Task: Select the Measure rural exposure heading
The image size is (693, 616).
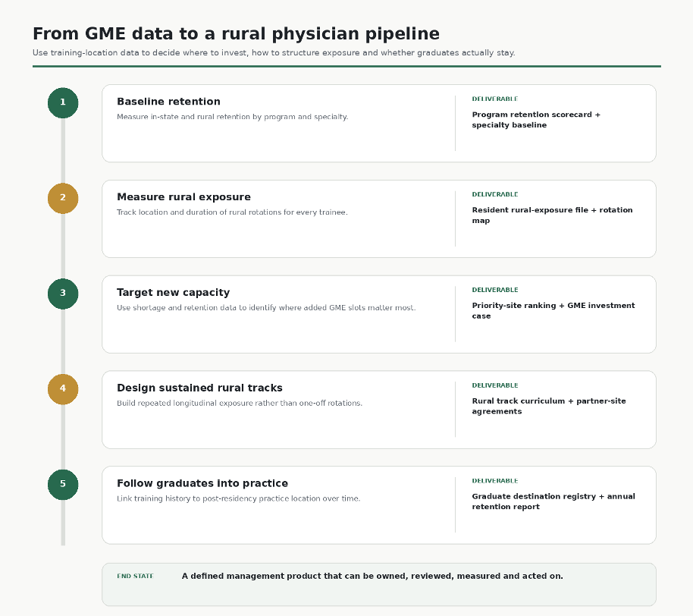Action: [183, 197]
